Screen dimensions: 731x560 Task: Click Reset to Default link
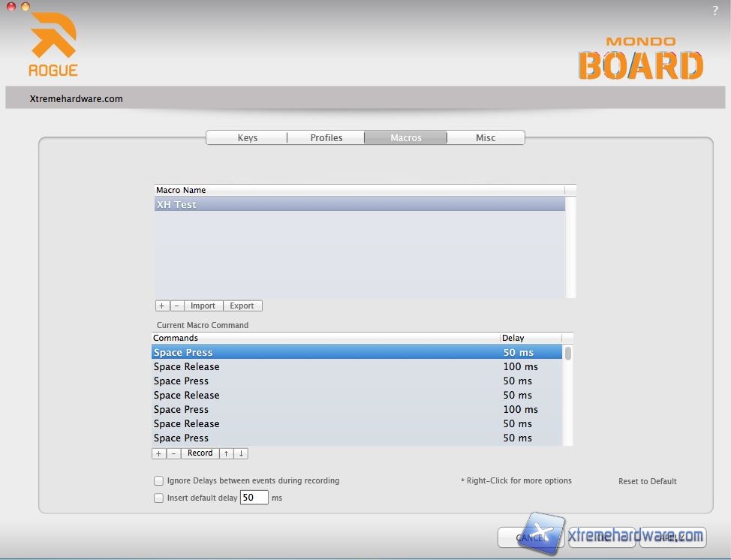tap(647, 481)
